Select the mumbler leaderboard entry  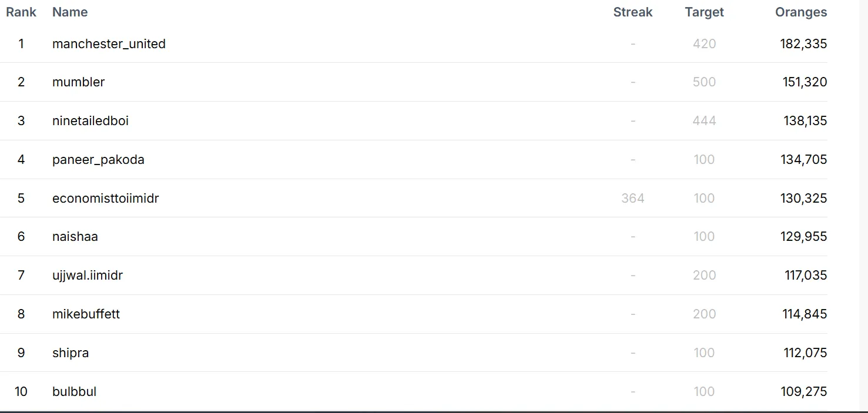pos(78,82)
